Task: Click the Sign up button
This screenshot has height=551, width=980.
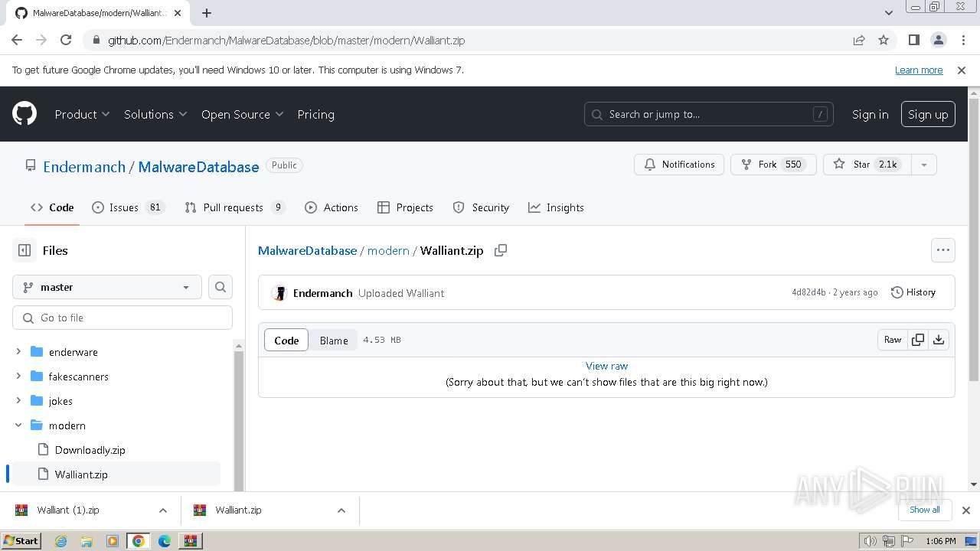Action: tap(928, 114)
